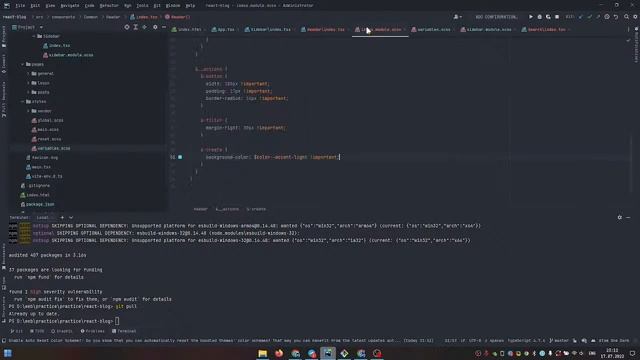Click the Debug bug icon
The height and width of the screenshot is (360, 640).
540,17
